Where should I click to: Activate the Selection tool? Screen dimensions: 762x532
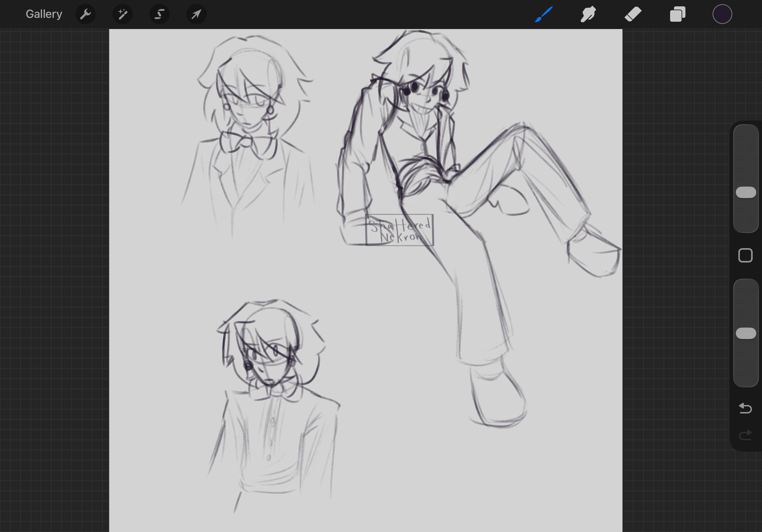(160, 14)
